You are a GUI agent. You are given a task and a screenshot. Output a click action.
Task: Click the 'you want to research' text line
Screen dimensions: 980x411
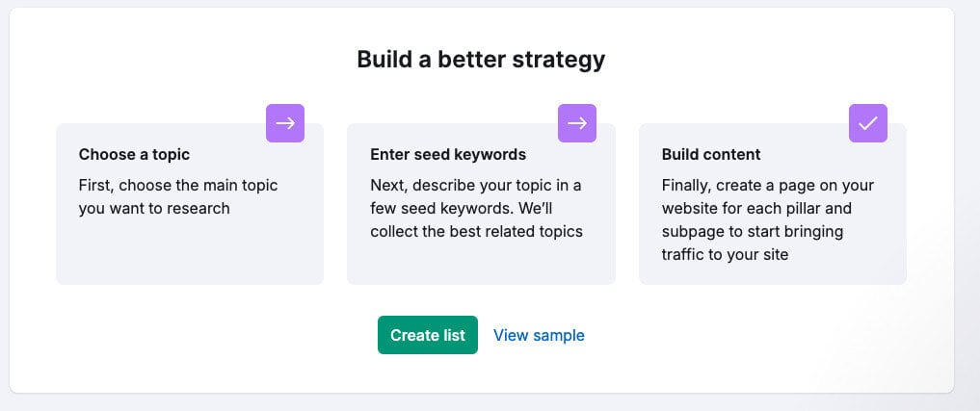(154, 209)
